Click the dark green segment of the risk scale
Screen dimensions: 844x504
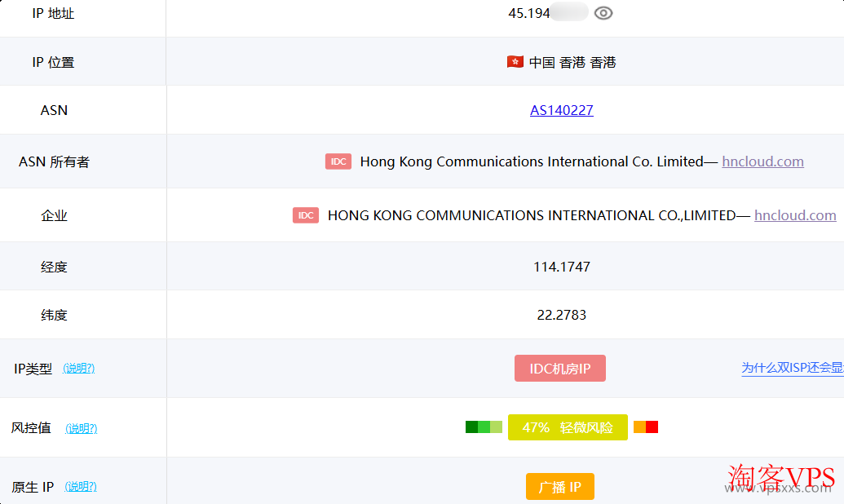471,427
